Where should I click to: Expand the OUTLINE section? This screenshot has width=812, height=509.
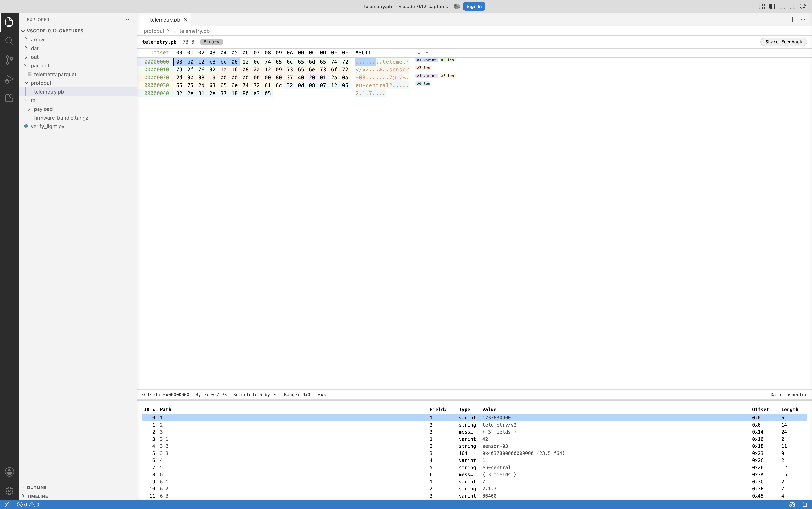point(78,487)
